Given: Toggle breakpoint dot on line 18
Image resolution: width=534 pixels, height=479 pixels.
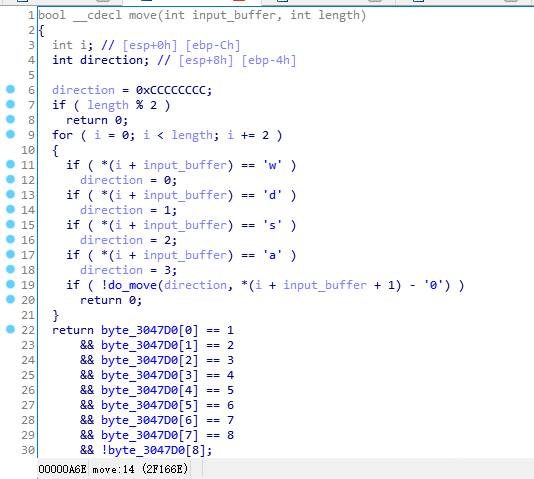Looking at the screenshot, I should tap(11, 269).
